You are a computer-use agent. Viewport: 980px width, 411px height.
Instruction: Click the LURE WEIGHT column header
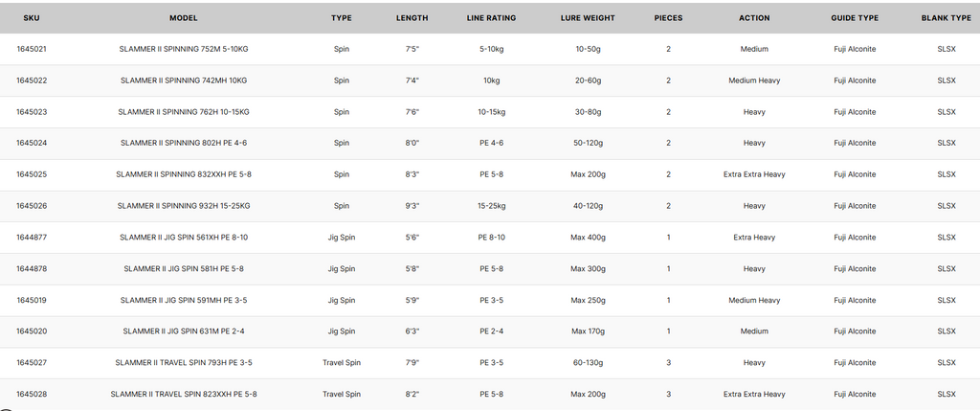(588, 18)
